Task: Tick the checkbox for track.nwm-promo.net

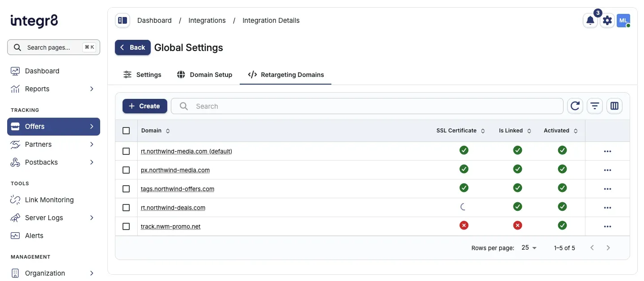Action: click(126, 226)
